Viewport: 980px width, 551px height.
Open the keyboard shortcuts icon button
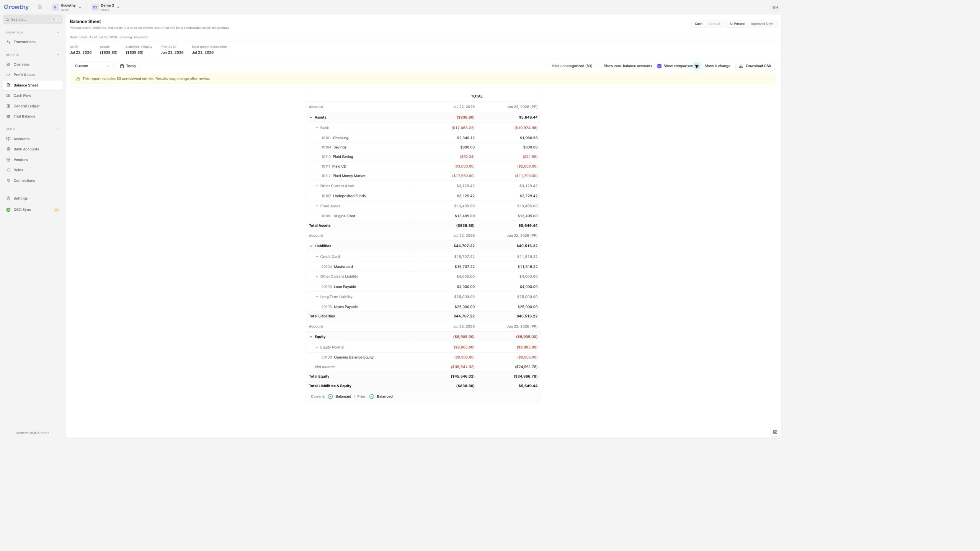[775, 432]
